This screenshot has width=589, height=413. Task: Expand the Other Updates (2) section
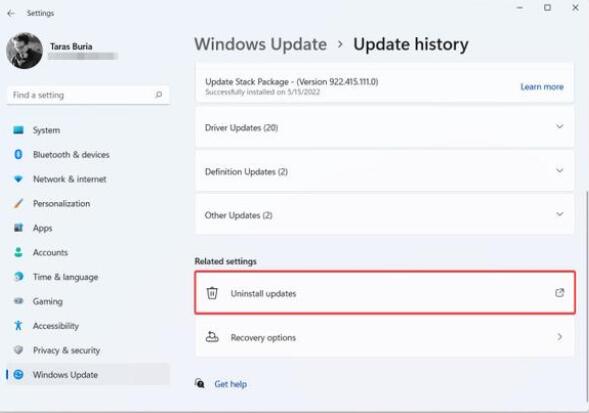[385, 215]
